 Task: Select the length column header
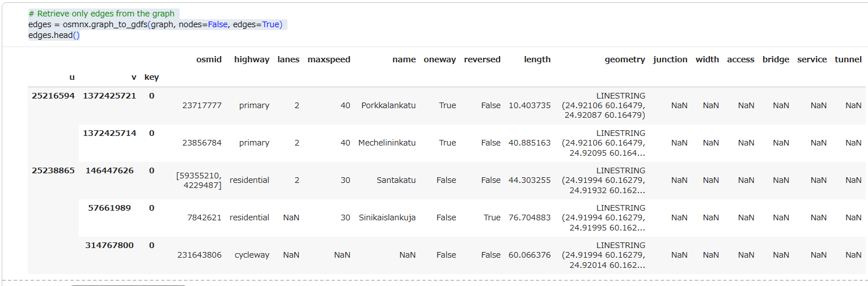click(537, 59)
